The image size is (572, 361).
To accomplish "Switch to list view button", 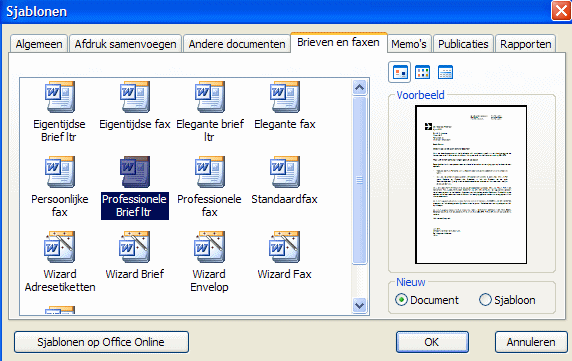I will [x=422, y=72].
